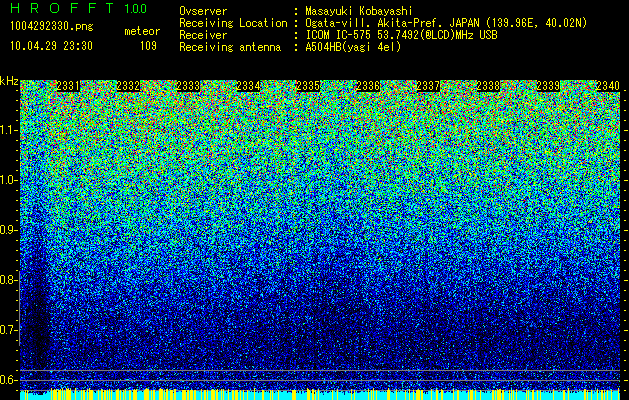The height and width of the screenshot is (400, 629).
Task: Click the Ovserver field label
Action: click(x=203, y=11)
